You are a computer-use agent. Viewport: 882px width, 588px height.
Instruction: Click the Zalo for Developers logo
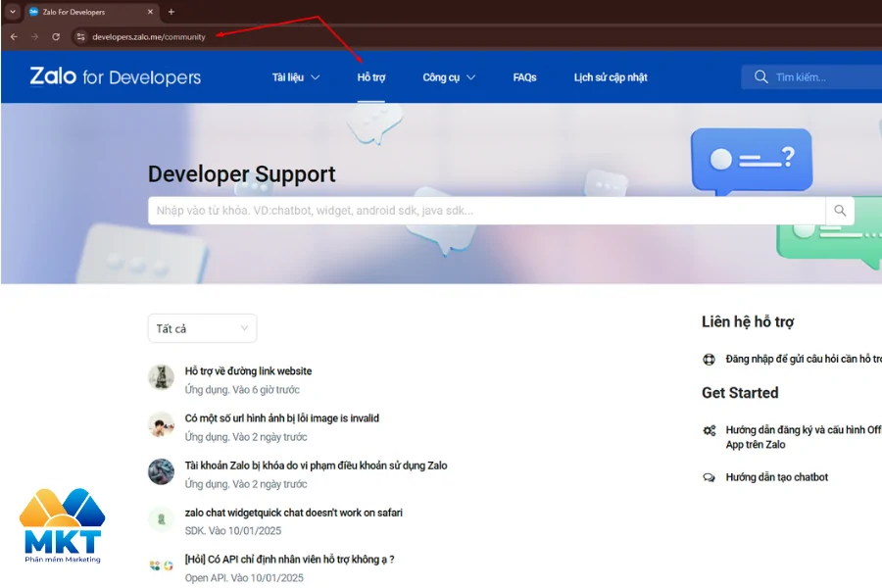pos(116,76)
